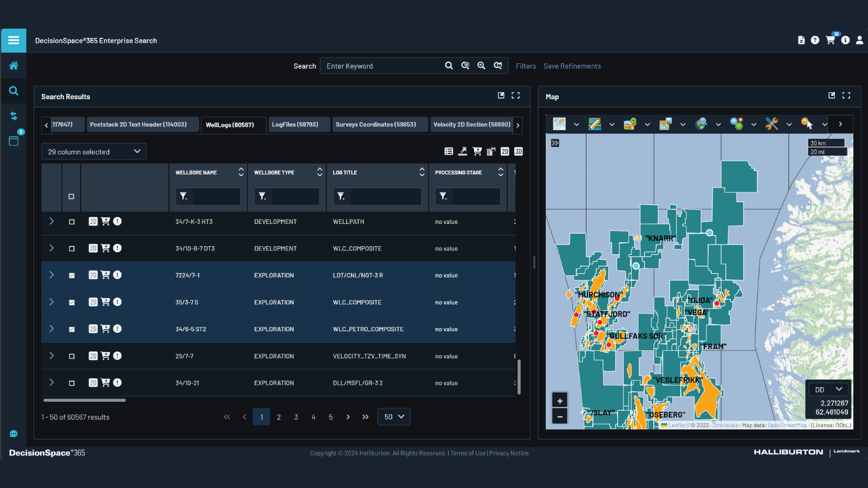Open the user profile icon

(x=859, y=40)
